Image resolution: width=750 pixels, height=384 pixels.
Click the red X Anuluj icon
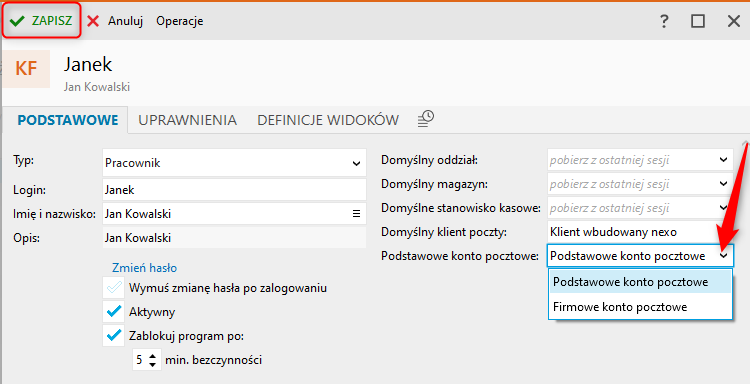coord(93,21)
